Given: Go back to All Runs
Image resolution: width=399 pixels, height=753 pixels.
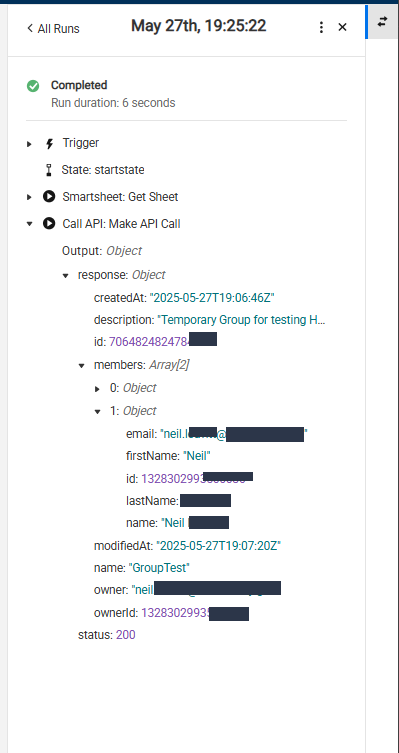Looking at the screenshot, I should point(53,29).
